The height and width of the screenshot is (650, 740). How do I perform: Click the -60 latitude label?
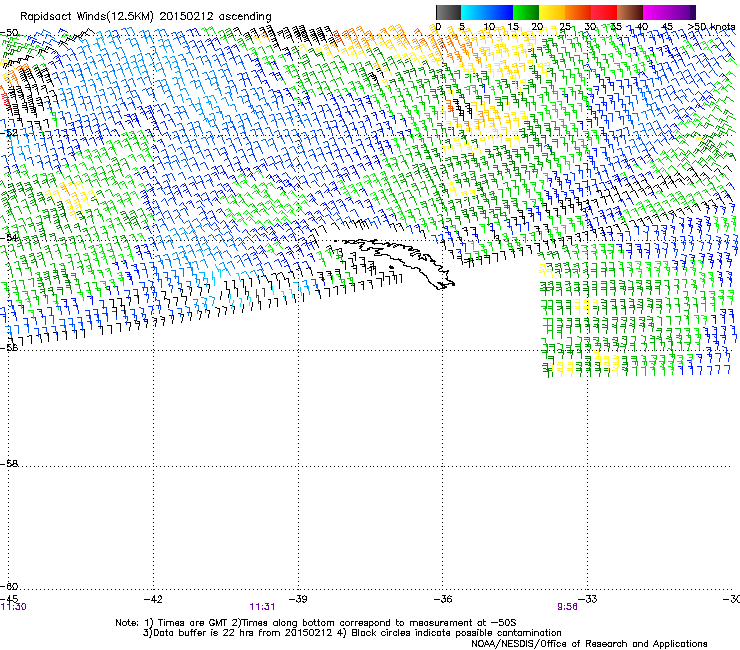(x=9, y=586)
